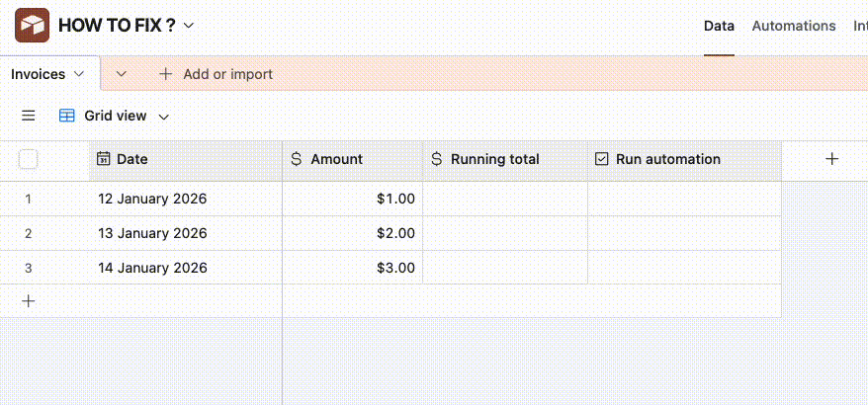Switch to the Automations tab
868x405 pixels.
click(x=794, y=26)
